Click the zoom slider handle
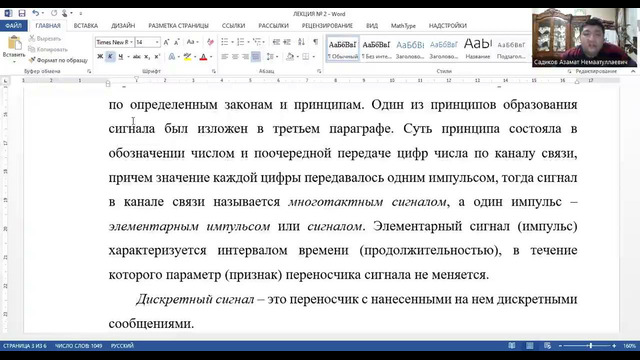This screenshot has width=640, height=360. pyautogui.click(x=591, y=346)
